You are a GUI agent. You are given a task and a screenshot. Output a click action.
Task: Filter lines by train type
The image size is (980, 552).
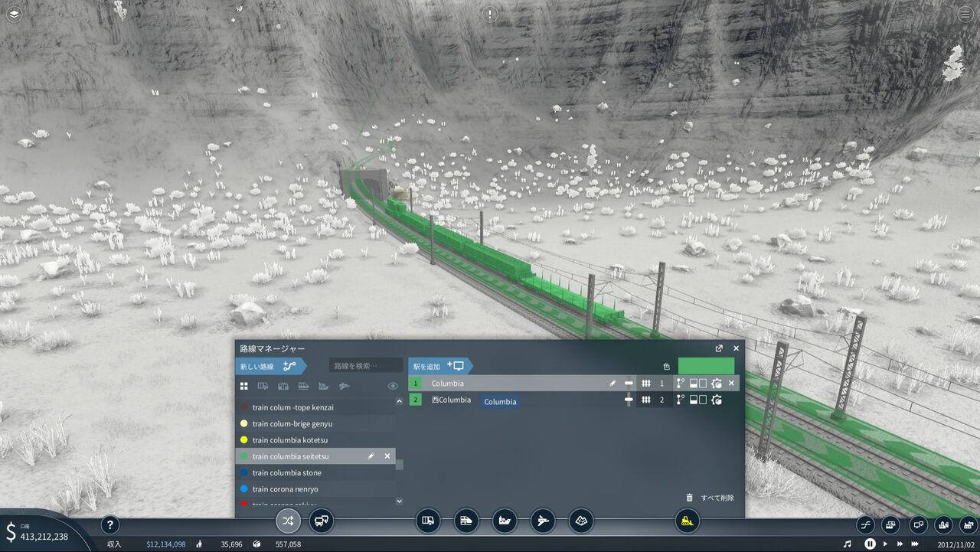point(303,387)
